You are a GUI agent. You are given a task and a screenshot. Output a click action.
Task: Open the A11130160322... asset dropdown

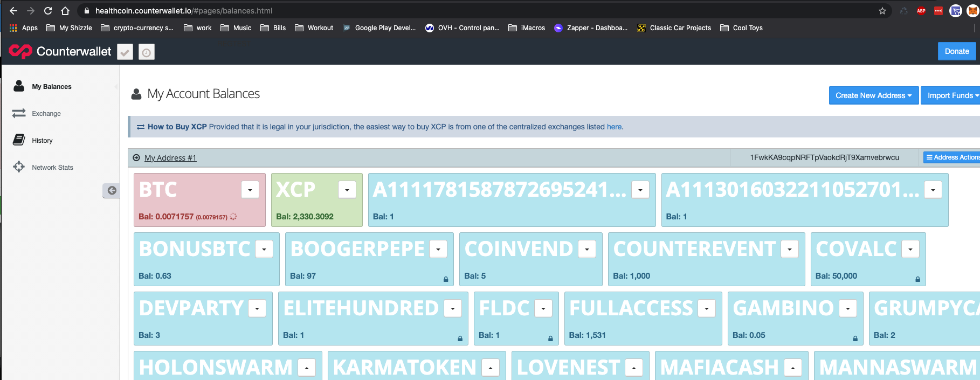[x=933, y=190]
